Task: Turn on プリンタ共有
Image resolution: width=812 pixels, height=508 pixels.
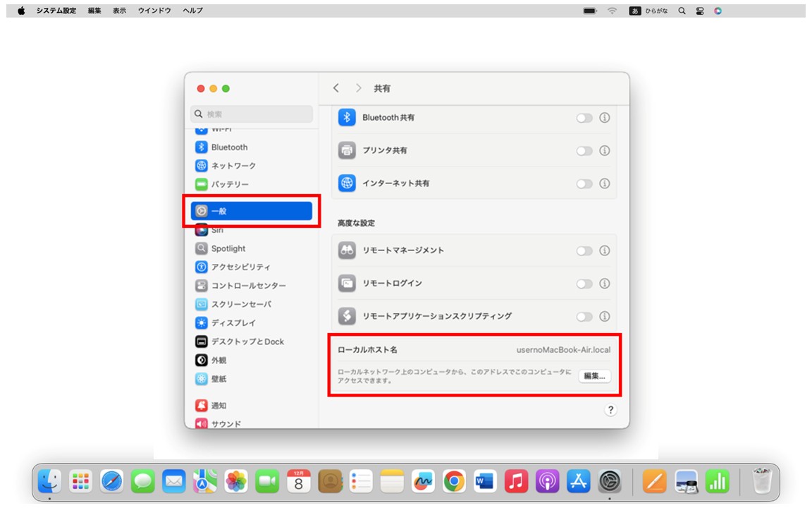Action: click(584, 150)
